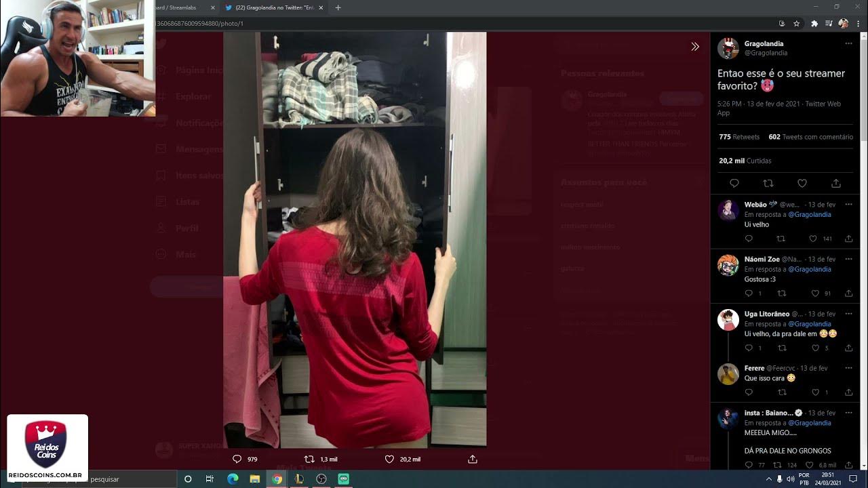Open Windows notification center
The height and width of the screenshot is (488, 868).
pyautogui.click(x=854, y=479)
